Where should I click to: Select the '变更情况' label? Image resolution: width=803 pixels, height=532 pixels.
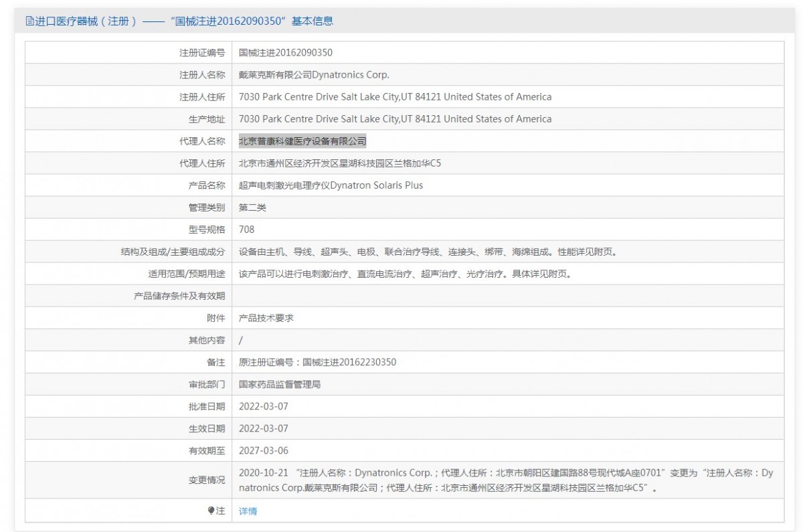[207, 480]
